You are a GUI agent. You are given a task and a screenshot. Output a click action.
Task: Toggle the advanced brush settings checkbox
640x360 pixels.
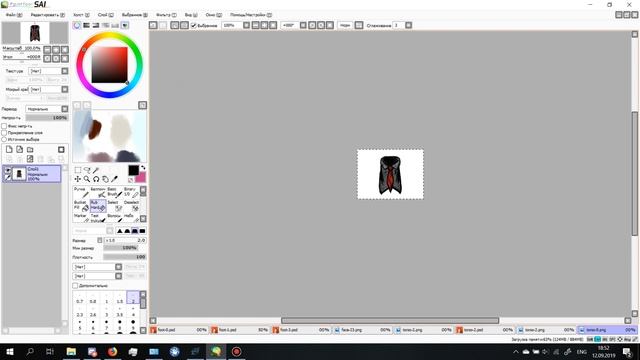(x=75, y=286)
